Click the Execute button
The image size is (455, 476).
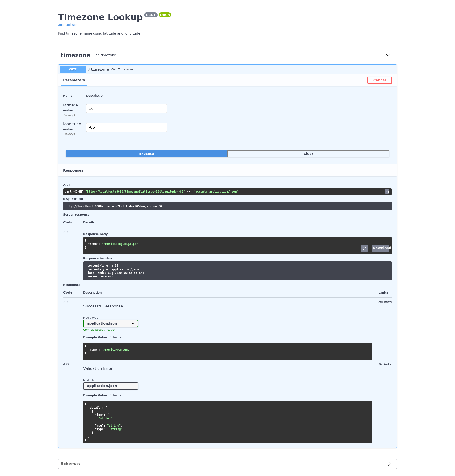pyautogui.click(x=146, y=154)
